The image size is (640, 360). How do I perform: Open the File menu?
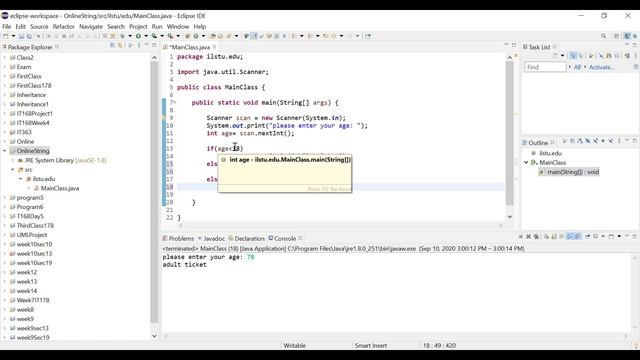7,26
